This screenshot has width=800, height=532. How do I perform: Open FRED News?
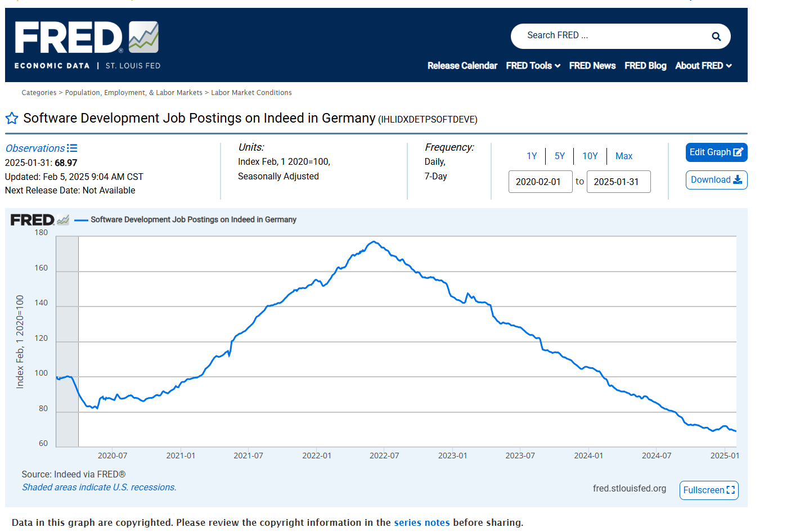592,66
